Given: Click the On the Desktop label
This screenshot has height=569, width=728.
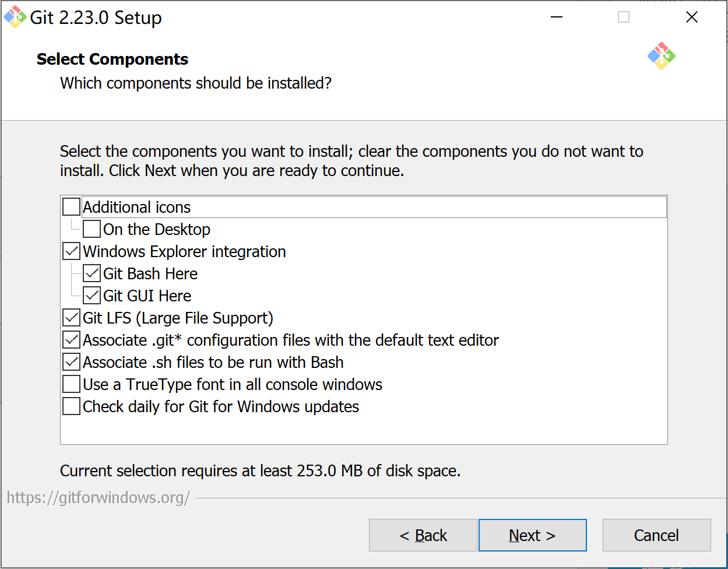Looking at the screenshot, I should click(157, 230).
